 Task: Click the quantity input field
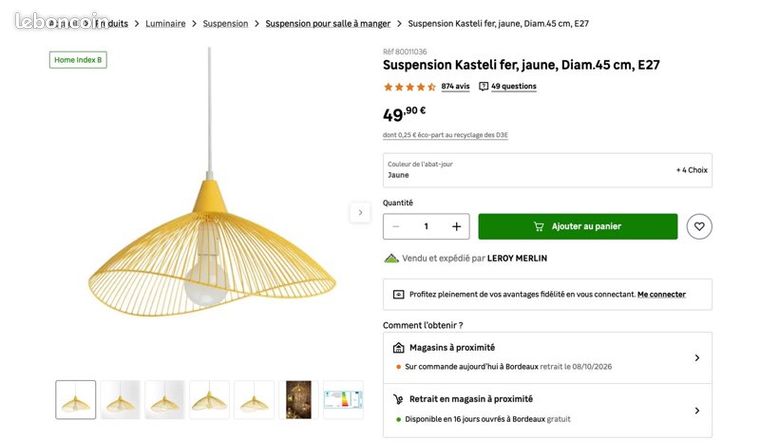(426, 226)
